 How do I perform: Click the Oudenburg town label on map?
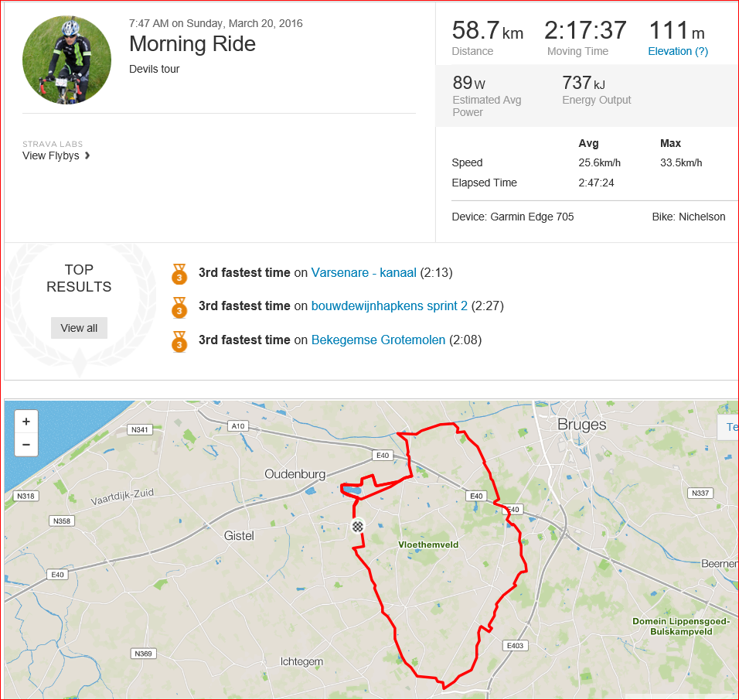[296, 473]
